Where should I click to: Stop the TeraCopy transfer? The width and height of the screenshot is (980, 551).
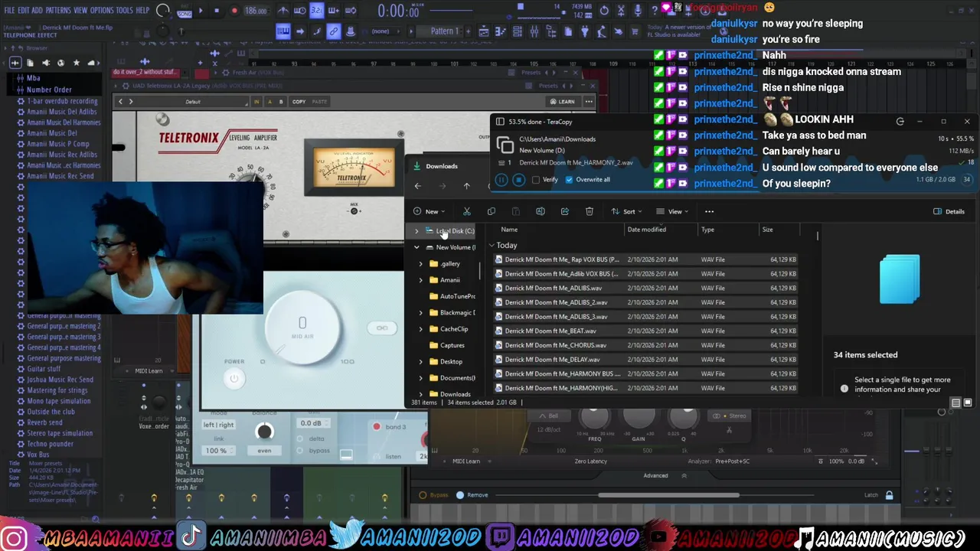(518, 180)
